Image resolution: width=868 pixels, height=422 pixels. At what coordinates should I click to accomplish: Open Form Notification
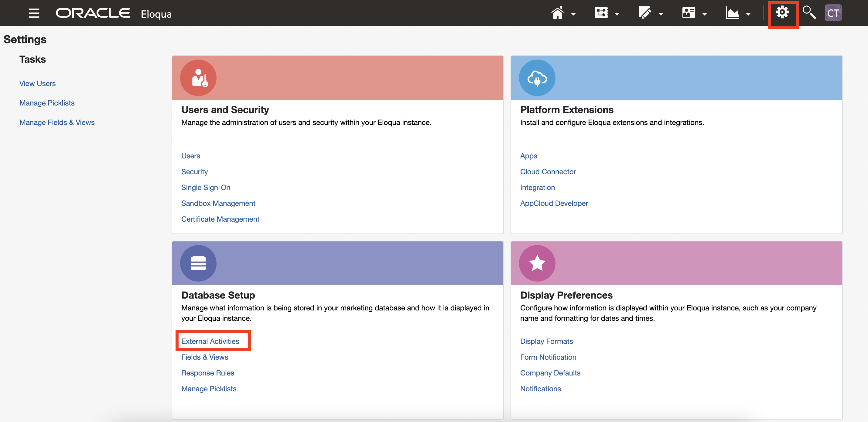pos(548,357)
